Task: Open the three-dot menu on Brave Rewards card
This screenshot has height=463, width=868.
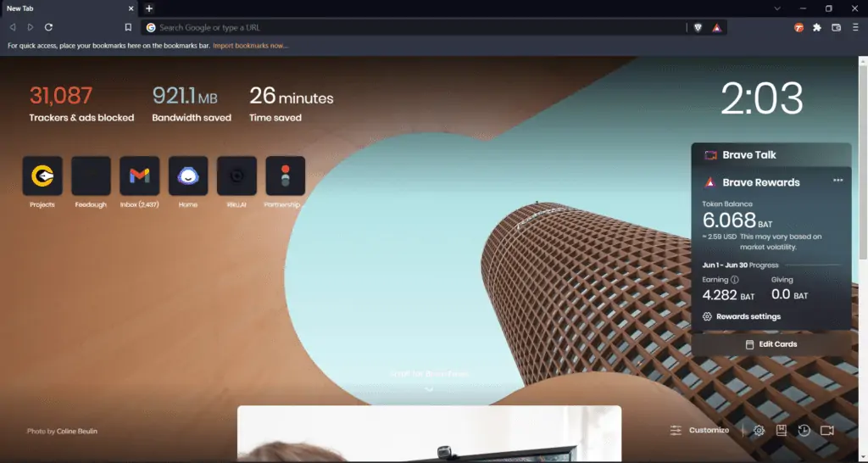Action: pos(837,181)
